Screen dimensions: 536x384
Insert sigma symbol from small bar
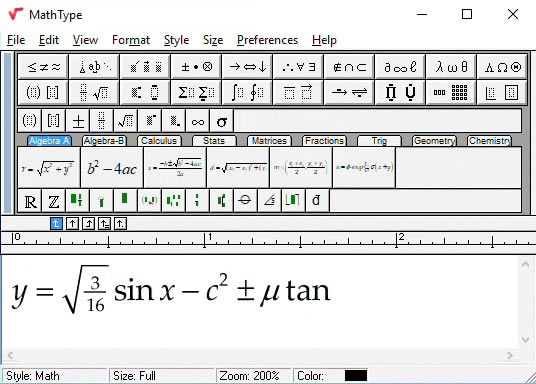point(222,121)
